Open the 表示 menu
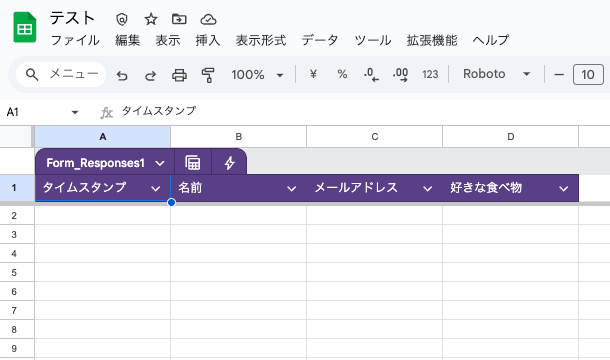This screenshot has width=610, height=360. (x=168, y=40)
